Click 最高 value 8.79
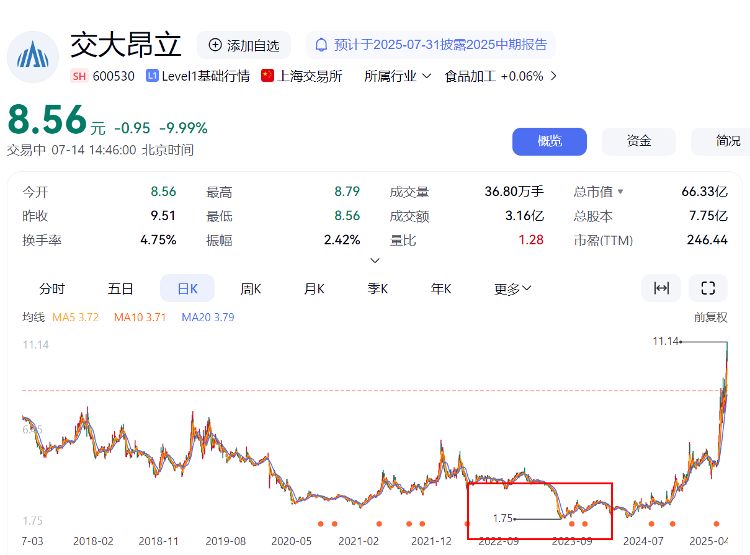 point(347,191)
